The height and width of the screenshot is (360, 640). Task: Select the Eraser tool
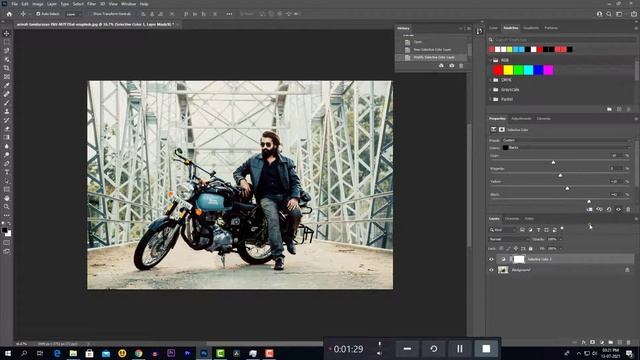point(7,129)
